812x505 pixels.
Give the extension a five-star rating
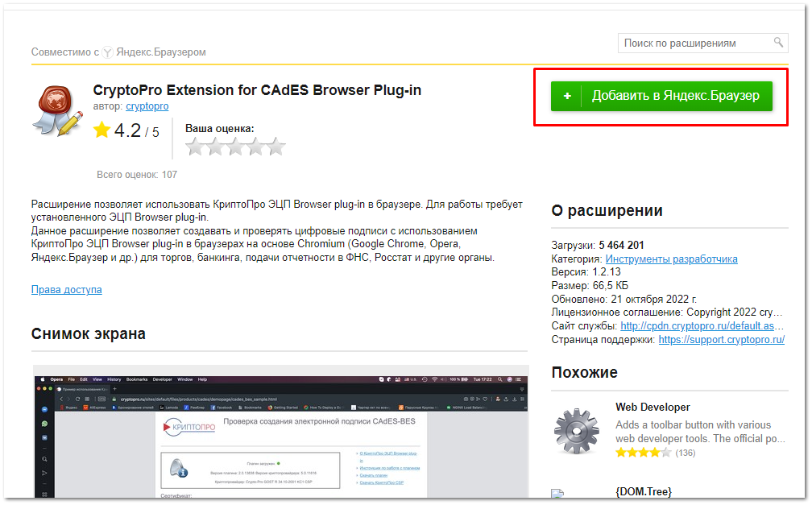[275, 147]
